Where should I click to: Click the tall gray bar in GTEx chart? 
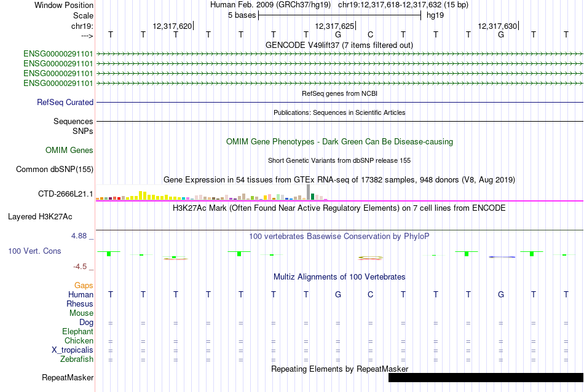[308, 192]
